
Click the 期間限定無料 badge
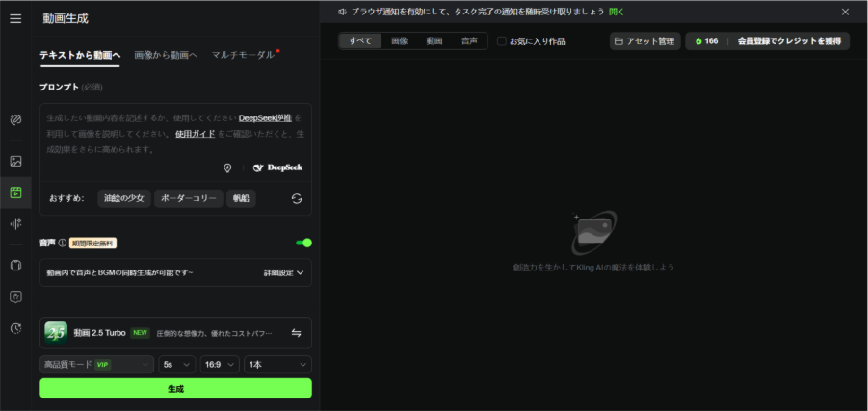click(x=93, y=243)
